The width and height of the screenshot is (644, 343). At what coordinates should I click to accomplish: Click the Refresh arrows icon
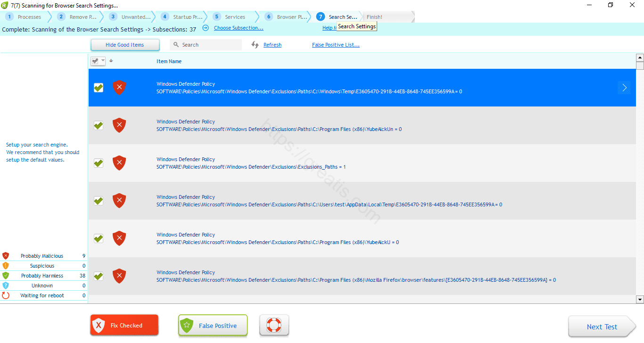coord(255,45)
